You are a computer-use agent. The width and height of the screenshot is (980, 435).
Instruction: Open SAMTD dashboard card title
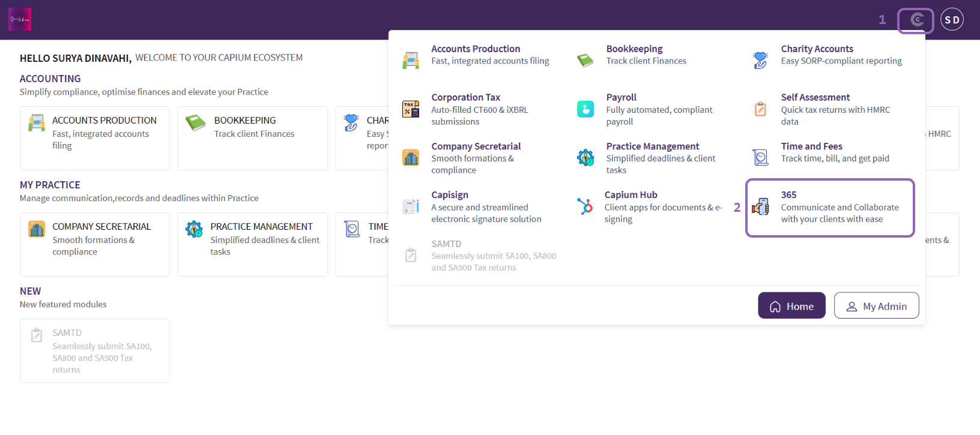pyautogui.click(x=67, y=333)
